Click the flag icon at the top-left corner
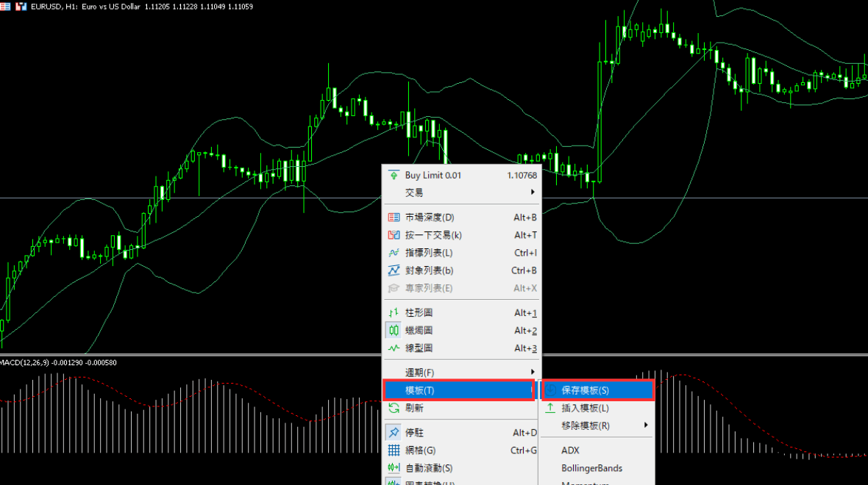This screenshot has width=868, height=485. pyautogui.click(x=5, y=7)
